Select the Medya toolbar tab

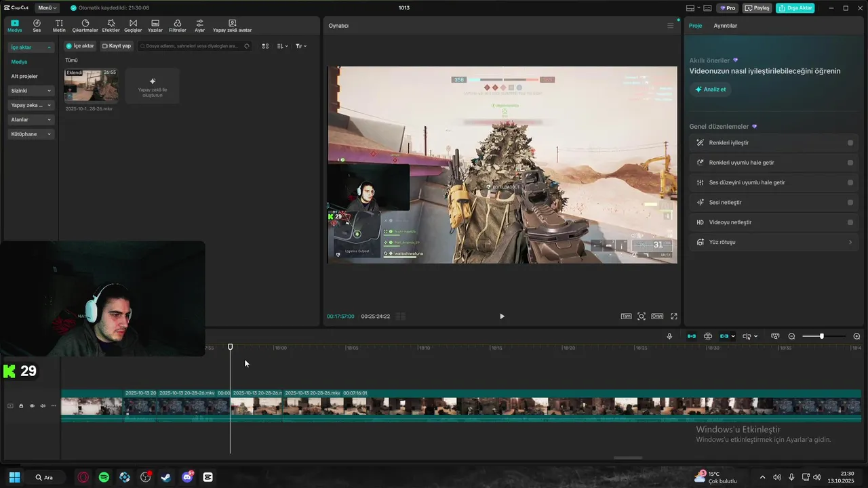click(15, 26)
